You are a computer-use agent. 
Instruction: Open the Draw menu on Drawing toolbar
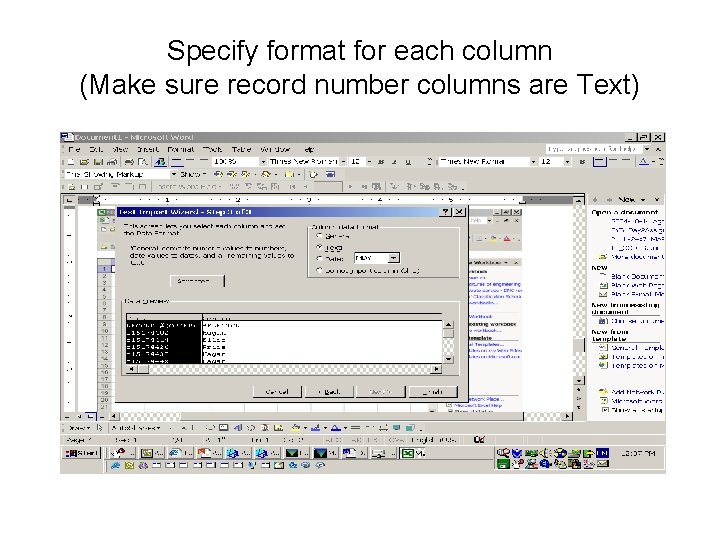coord(80,428)
